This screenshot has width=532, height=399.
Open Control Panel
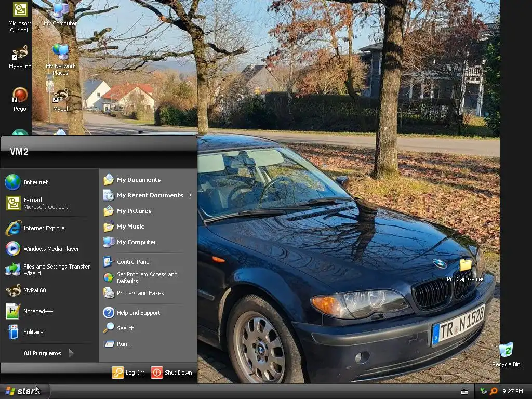[148, 262]
